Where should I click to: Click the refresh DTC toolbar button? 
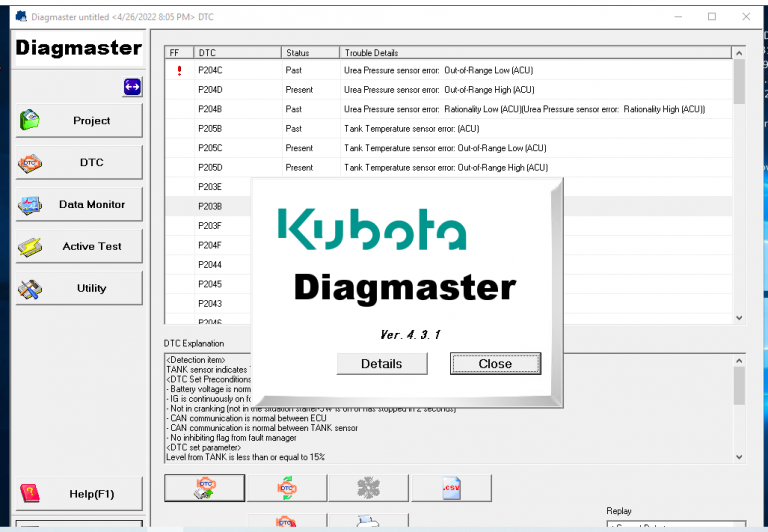(x=287, y=488)
